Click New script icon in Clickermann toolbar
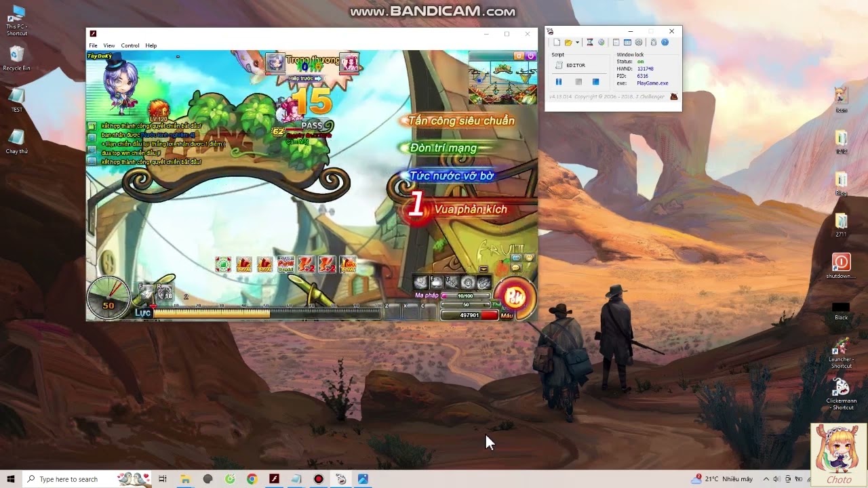Image resolution: width=868 pixels, height=488 pixels. coord(556,42)
